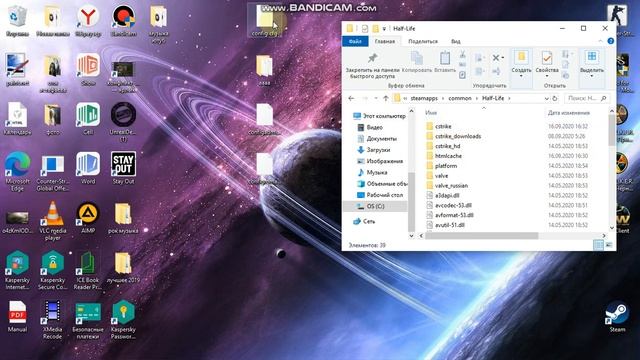Viewport: 640px width, 360px height.
Task: Launch Microsoft Edge from the desktop
Action: (17, 171)
